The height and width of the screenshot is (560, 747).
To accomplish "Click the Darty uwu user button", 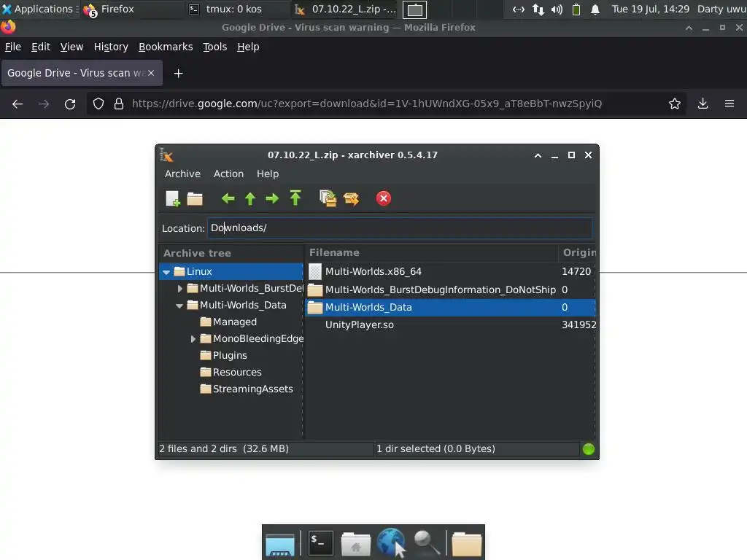I will (721, 9).
